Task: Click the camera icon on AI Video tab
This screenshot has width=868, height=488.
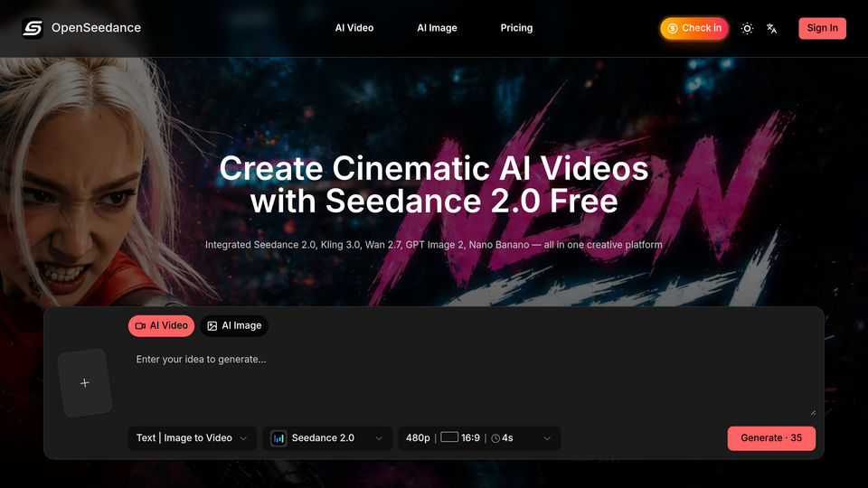Action: pyautogui.click(x=141, y=326)
